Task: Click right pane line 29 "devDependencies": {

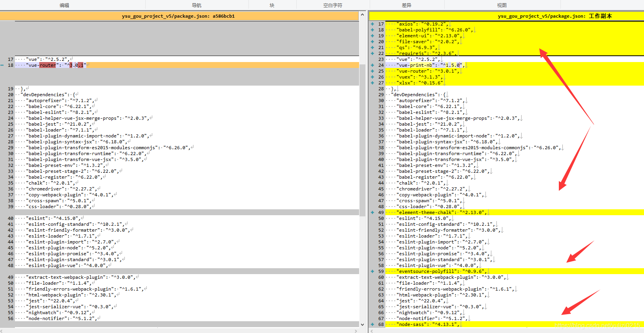Action: [x=514, y=95]
